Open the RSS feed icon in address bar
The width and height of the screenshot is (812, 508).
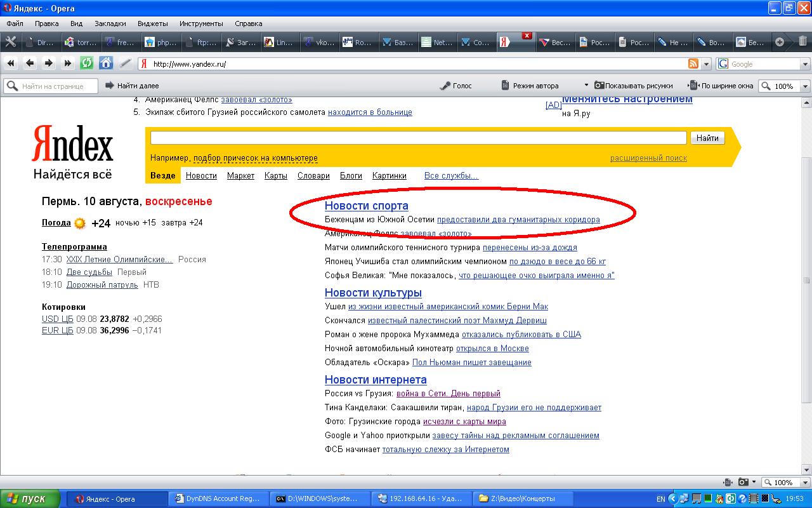[693, 63]
